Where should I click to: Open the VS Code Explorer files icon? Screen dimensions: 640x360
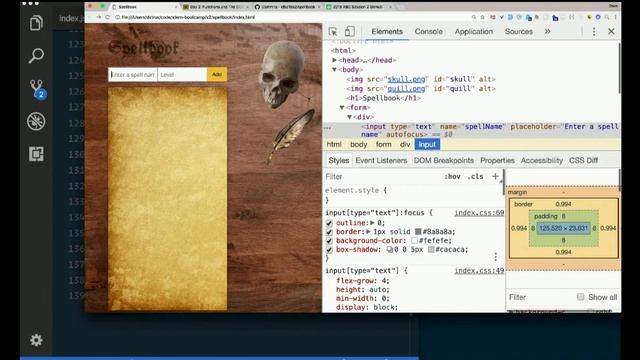36,23
